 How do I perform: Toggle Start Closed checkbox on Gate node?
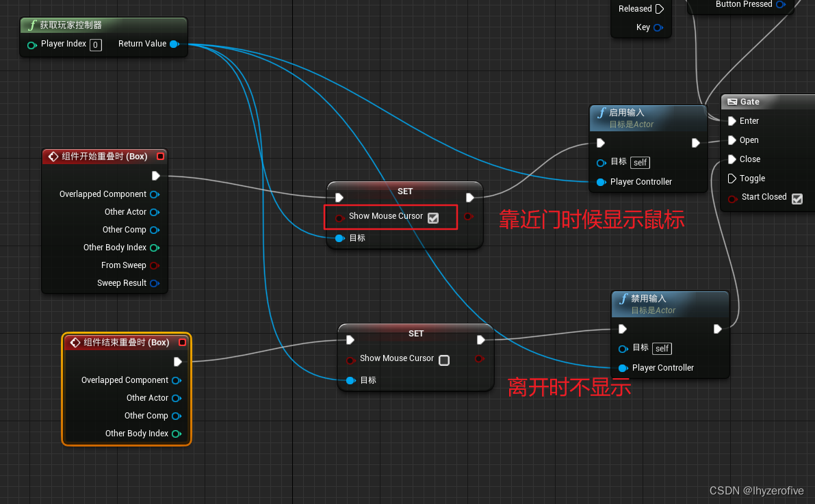pyautogui.click(x=797, y=198)
